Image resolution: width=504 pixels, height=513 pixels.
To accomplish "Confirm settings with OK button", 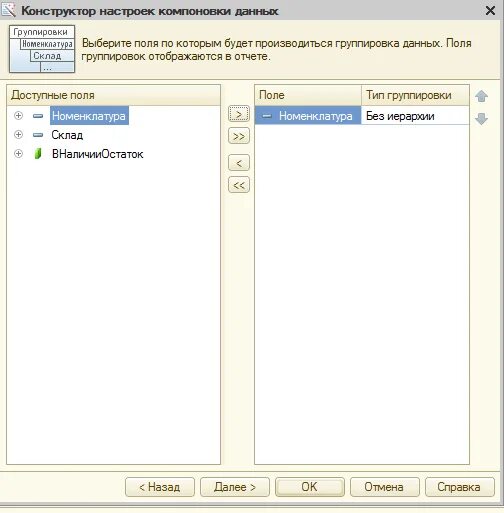I will [310, 487].
